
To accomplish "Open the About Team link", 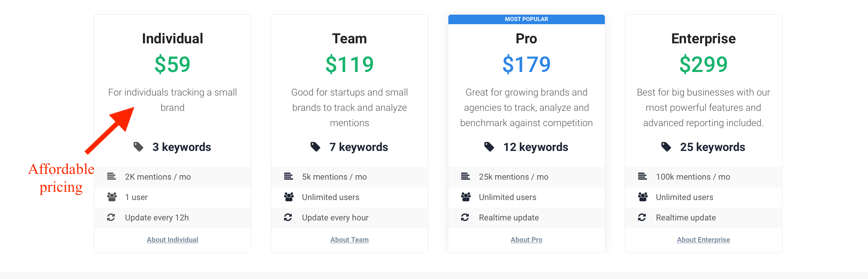I will [349, 240].
